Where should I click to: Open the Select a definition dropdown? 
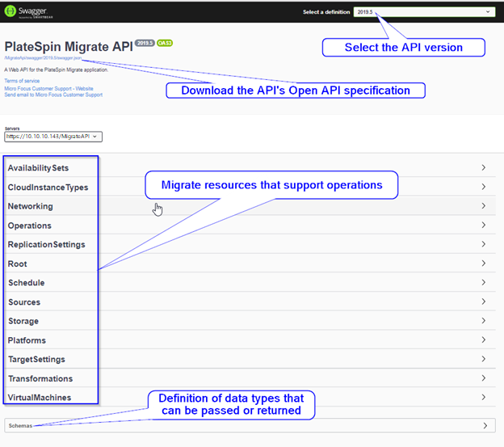click(423, 12)
